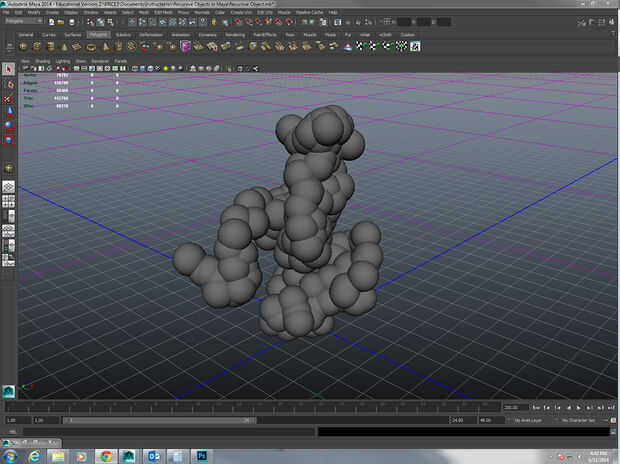This screenshot has height=464, width=620.
Task: Switch to four view layout
Action: (9, 201)
